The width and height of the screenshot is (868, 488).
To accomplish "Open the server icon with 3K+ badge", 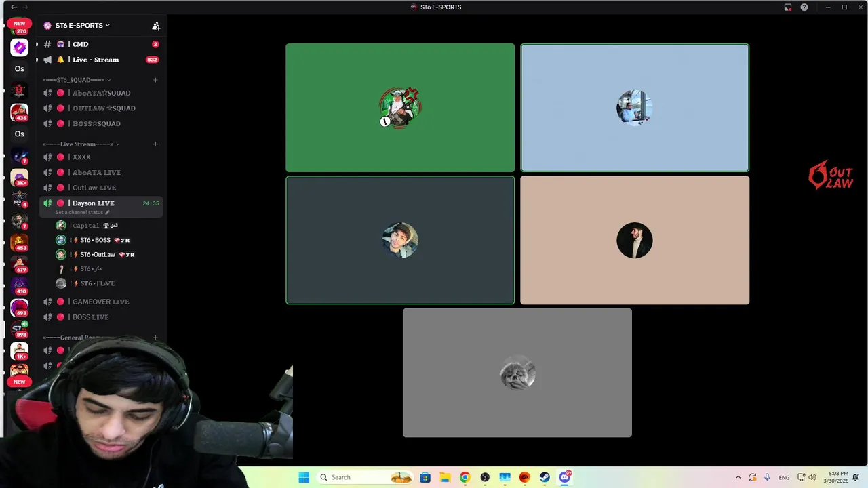I will (20, 177).
